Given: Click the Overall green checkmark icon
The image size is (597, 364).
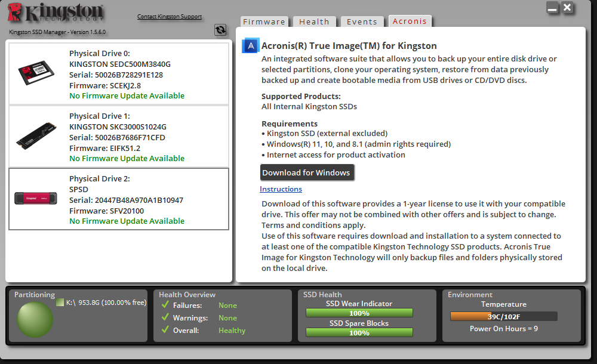Looking at the screenshot, I should [x=165, y=330].
